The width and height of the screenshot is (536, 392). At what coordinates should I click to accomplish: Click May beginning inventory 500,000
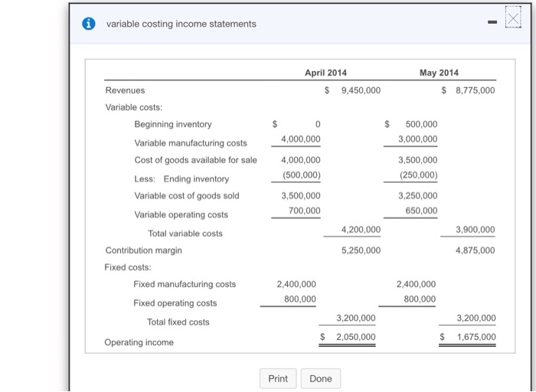tap(421, 124)
